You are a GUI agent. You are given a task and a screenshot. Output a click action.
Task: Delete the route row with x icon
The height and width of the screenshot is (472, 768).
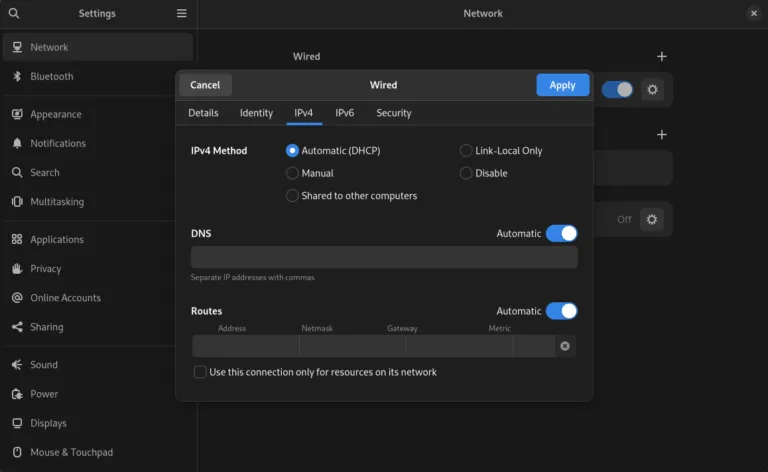[565, 346]
